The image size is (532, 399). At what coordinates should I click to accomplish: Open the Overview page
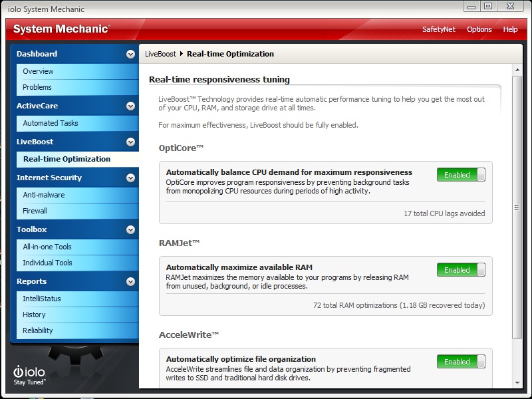(x=78, y=71)
